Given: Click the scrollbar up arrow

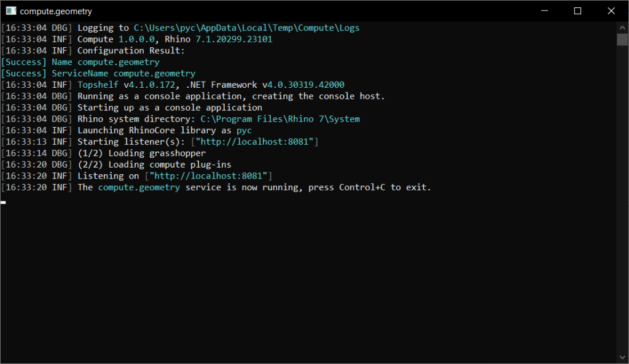Looking at the screenshot, I should coord(622,27).
